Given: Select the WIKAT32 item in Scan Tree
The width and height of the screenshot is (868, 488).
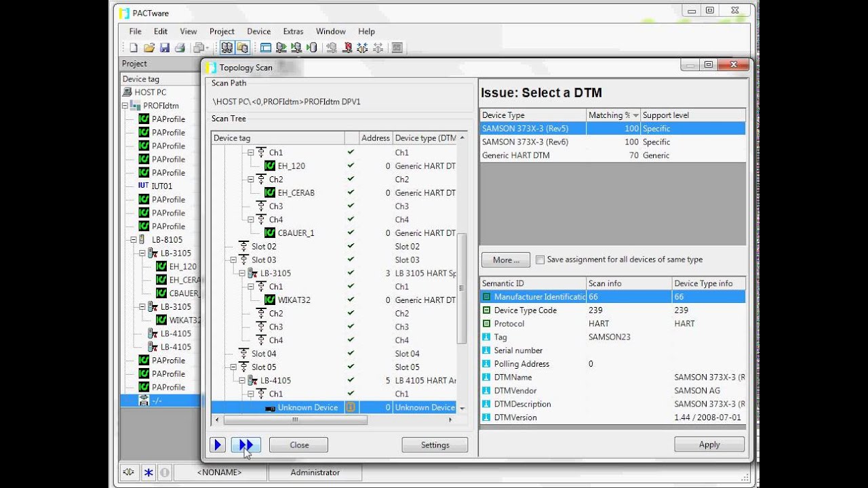Looking at the screenshot, I should [x=294, y=300].
